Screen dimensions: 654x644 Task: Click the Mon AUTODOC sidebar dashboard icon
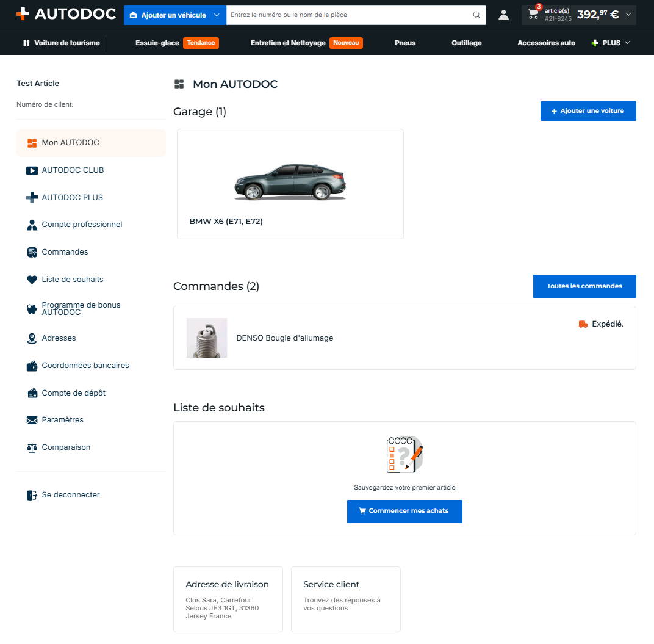(x=32, y=143)
